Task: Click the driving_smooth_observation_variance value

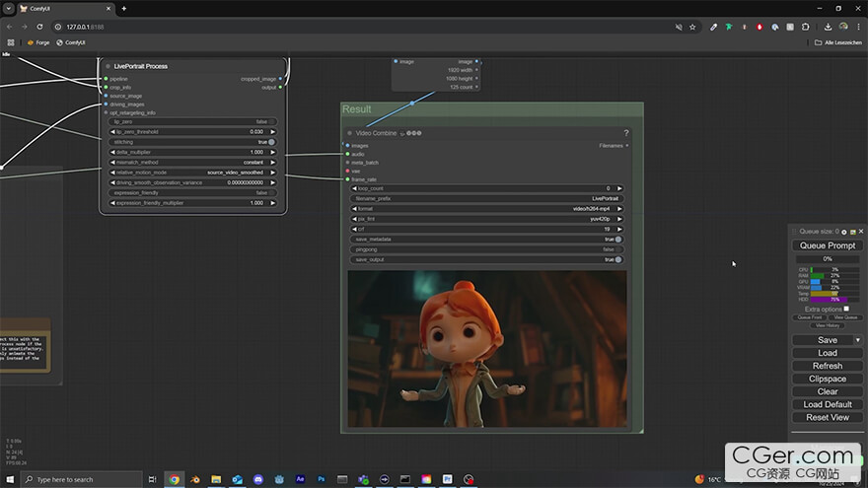Action: [x=246, y=182]
